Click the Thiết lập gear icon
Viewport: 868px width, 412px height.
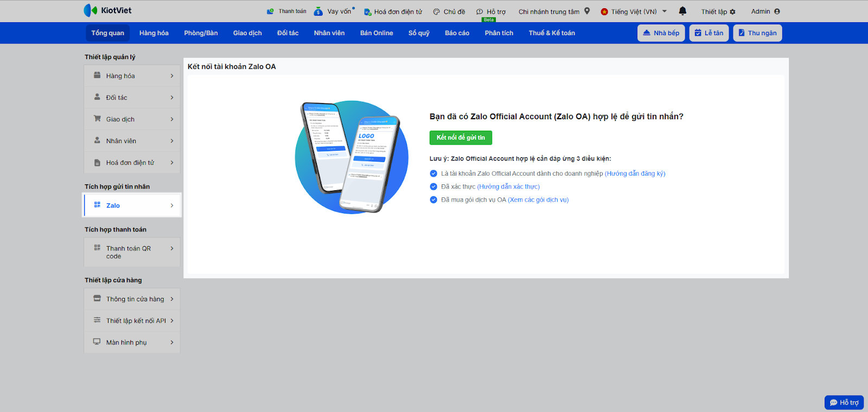(733, 11)
